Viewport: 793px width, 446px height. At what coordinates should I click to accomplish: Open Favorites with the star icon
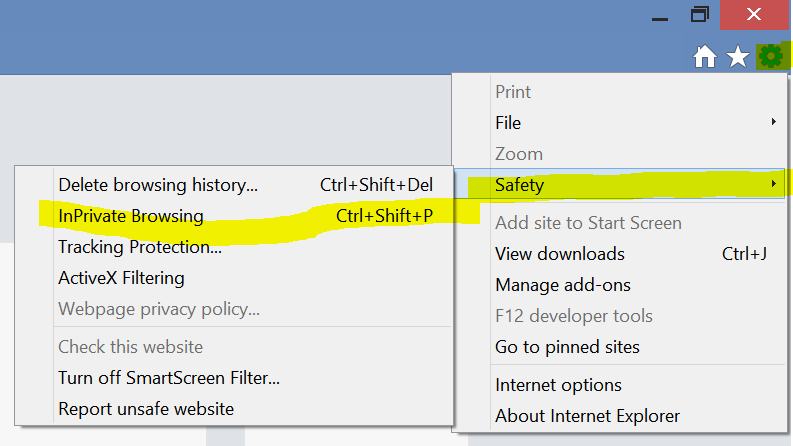click(x=738, y=58)
